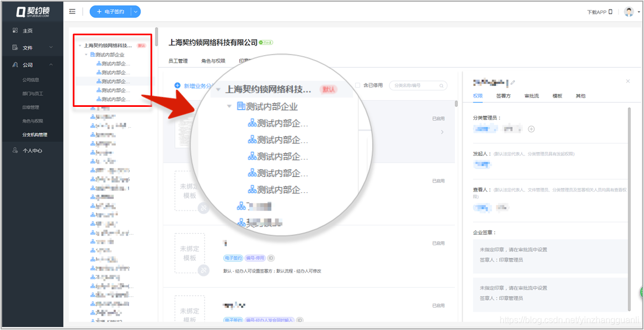Click the ID badge beside the 编号-停用 tag

pyautogui.click(x=271, y=258)
